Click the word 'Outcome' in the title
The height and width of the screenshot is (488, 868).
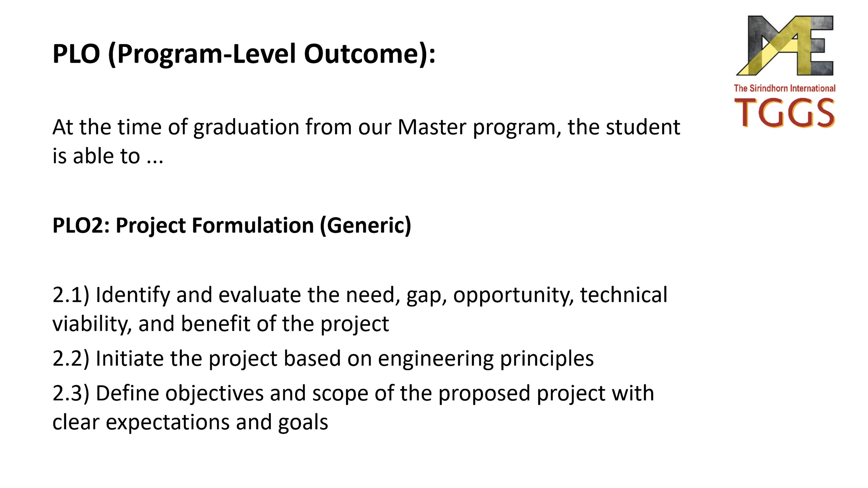[x=361, y=54]
